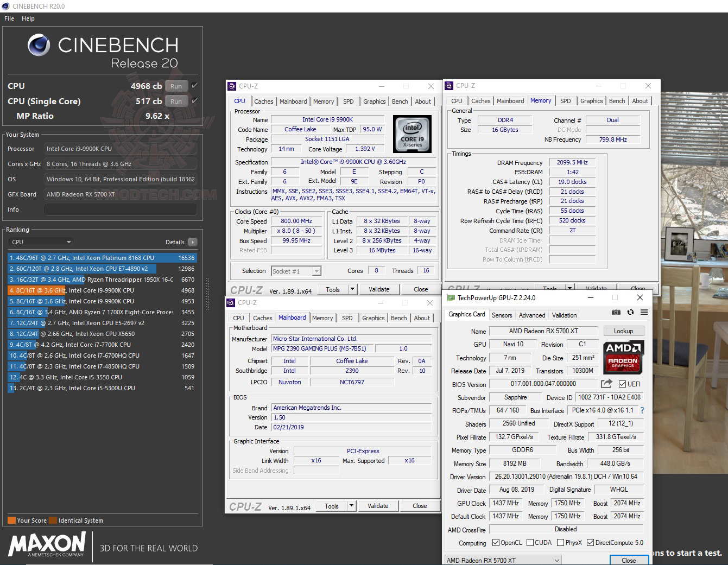Open the GPU-Z graphics card selector dropdown
Image resolution: width=728 pixels, height=565 pixels.
[x=503, y=560]
